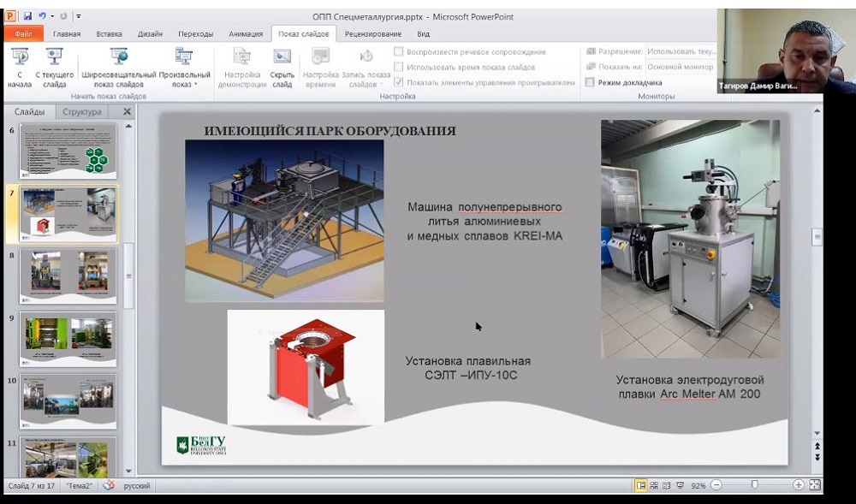Enable Presenter View (Режим докладчика) checkbox
856x504 pixels.
click(591, 83)
